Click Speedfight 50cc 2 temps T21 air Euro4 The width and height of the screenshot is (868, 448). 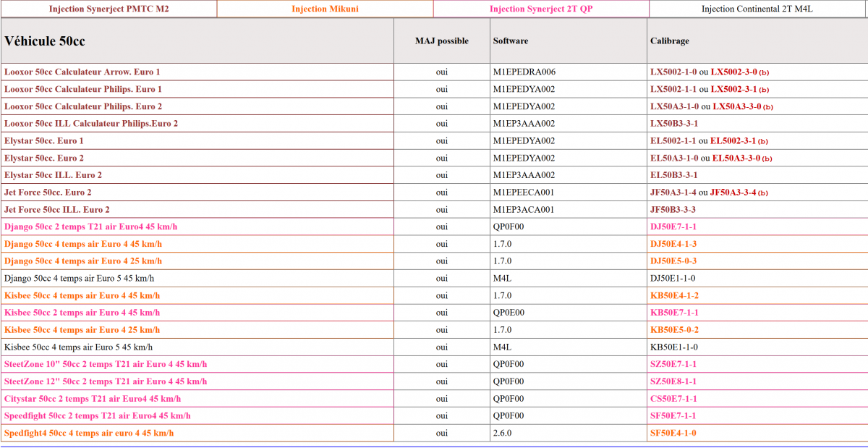coord(98,415)
